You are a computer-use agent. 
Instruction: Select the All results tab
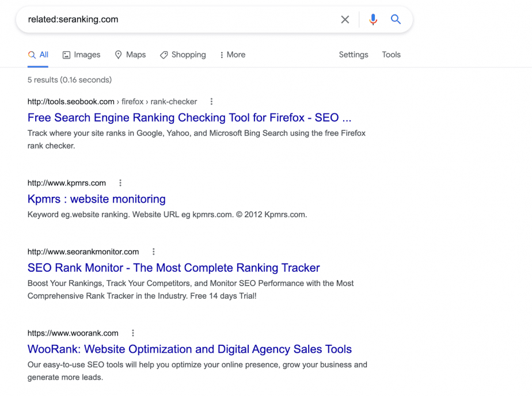pyautogui.click(x=38, y=55)
